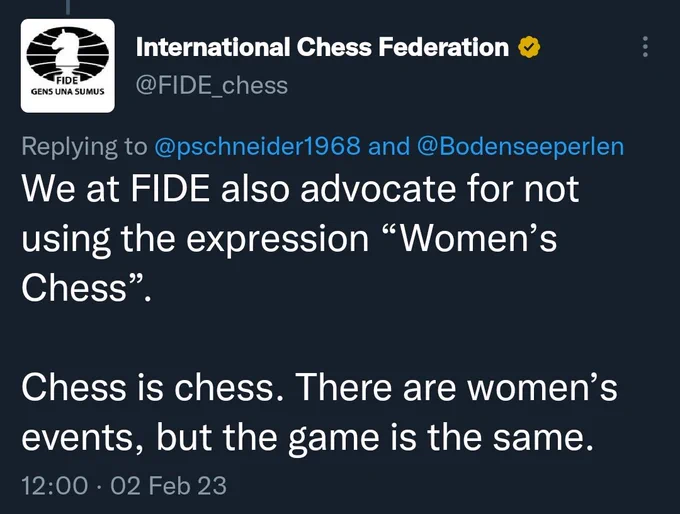Click "events, but the game is the same."
Viewport: 680px width, 514px height.
(307, 438)
